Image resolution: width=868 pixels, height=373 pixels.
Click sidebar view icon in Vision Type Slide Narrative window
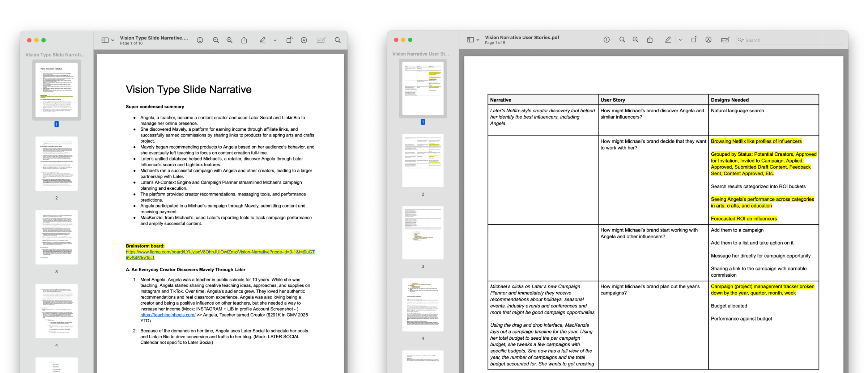click(105, 40)
